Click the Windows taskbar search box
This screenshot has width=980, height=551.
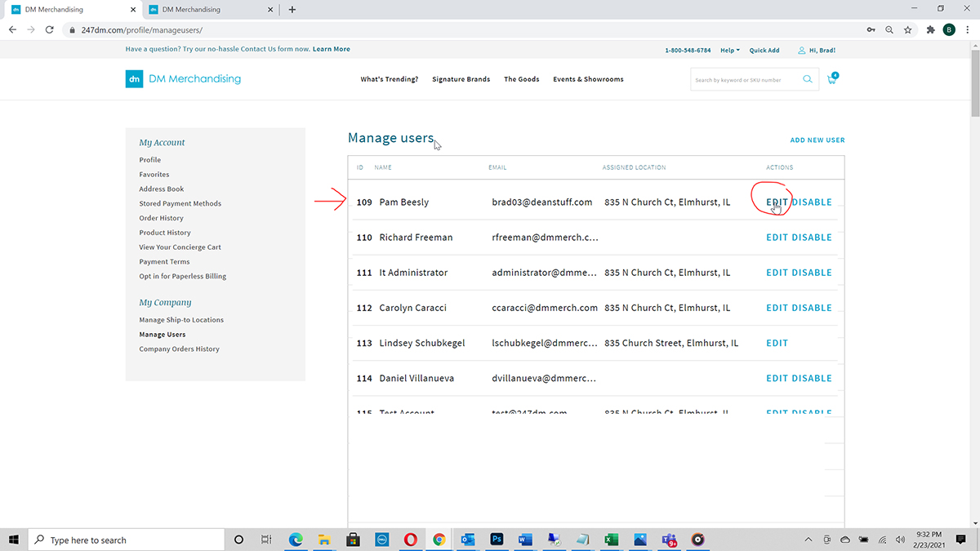pyautogui.click(x=127, y=540)
